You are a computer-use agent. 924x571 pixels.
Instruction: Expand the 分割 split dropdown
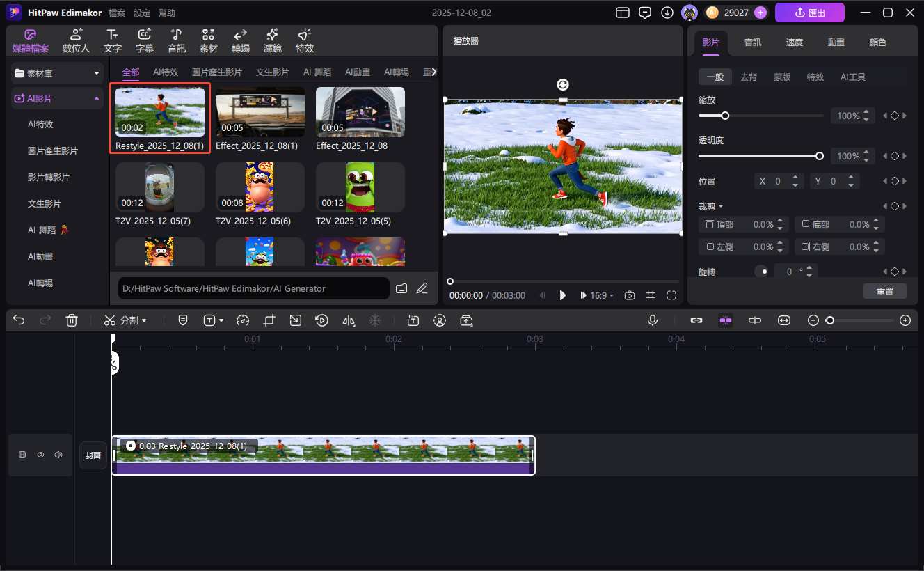(x=144, y=321)
